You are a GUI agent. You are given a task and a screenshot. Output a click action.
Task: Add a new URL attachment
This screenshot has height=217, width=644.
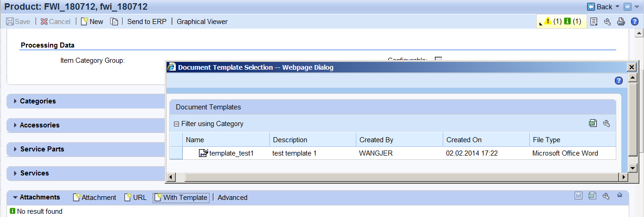[135, 197]
